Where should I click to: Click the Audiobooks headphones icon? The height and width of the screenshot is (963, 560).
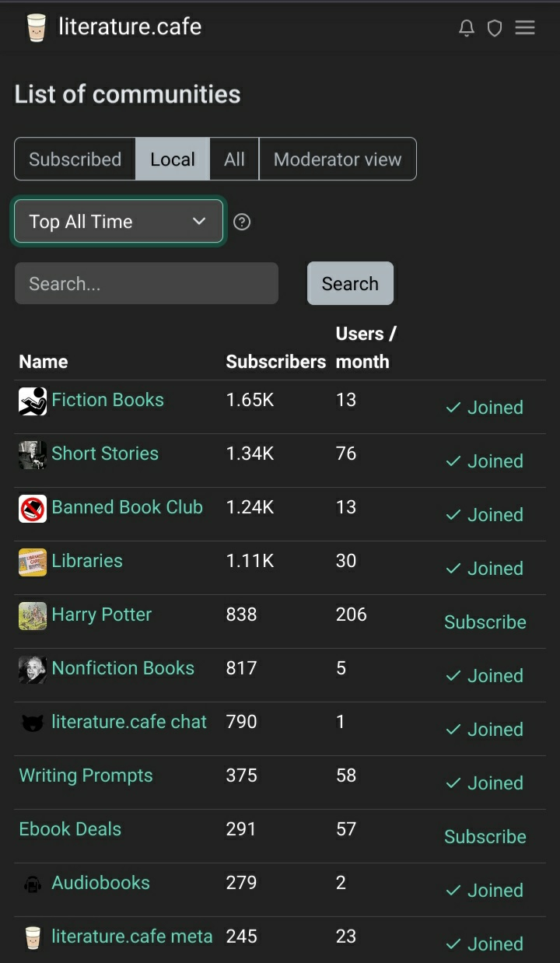point(33,884)
